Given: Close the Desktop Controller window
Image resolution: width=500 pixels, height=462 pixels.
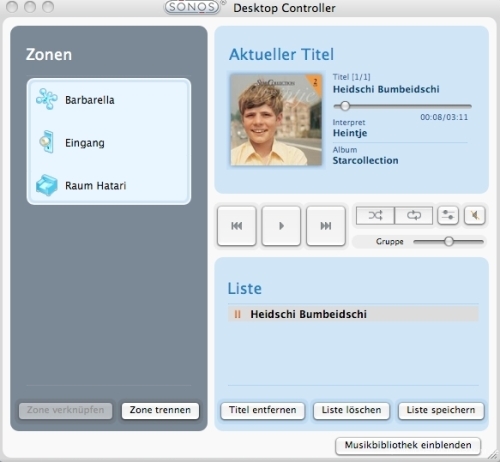Looking at the screenshot, I should click(12, 7).
